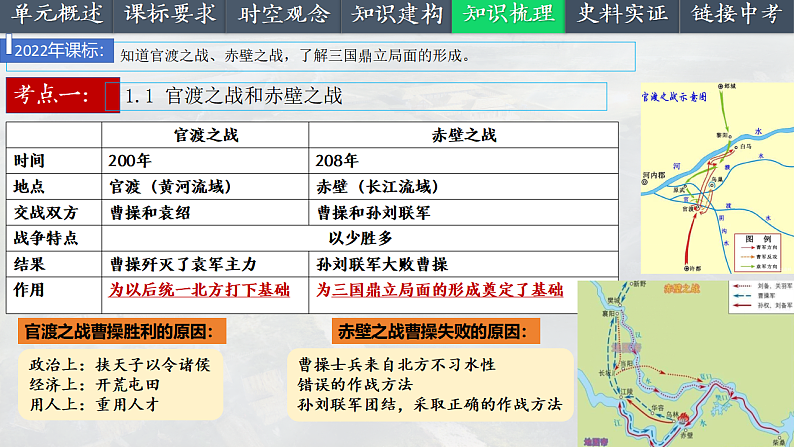Select heading 1.1 官渡之战和赤壁之战
794x447 pixels.
(233, 96)
